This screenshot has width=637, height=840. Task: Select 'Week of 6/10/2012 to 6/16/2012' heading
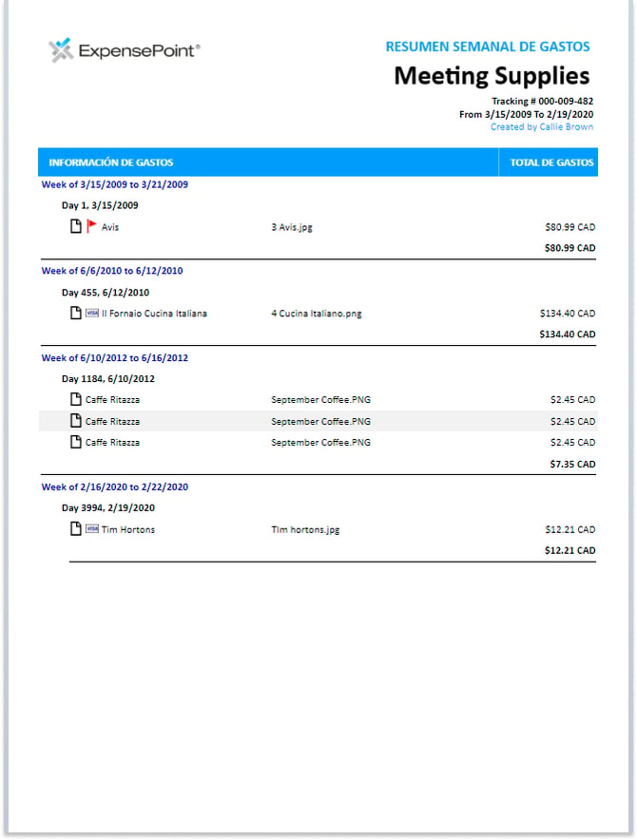115,358
